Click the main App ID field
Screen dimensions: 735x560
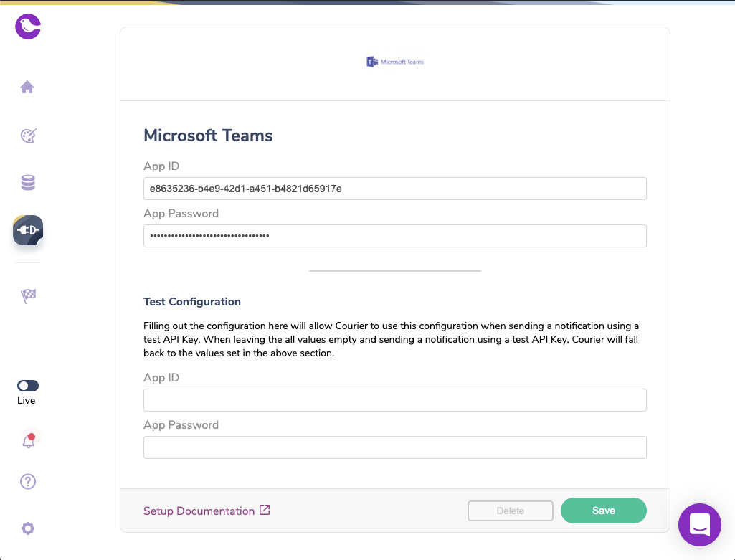coord(394,189)
